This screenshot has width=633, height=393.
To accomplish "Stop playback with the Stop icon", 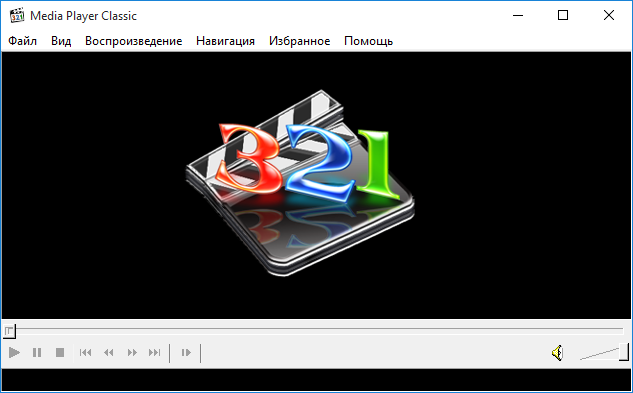I will point(60,353).
